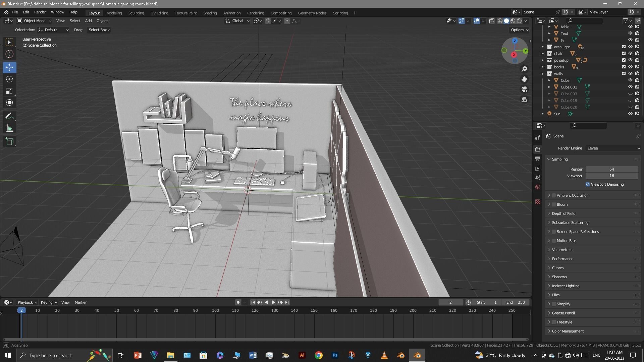Toggle proportional editing icon
This screenshot has height=362, width=644.
point(287,21)
